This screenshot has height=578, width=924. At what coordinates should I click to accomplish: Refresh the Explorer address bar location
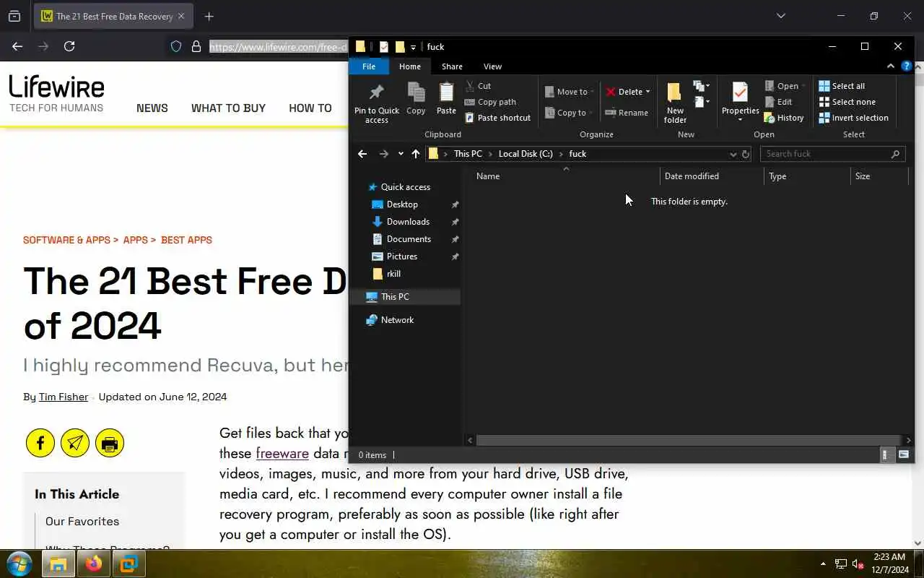point(746,154)
